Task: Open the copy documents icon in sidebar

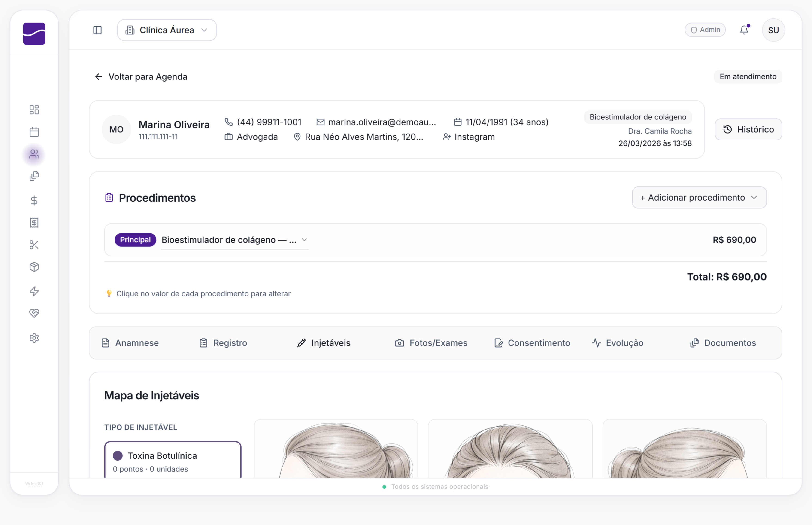Action: coord(34,176)
